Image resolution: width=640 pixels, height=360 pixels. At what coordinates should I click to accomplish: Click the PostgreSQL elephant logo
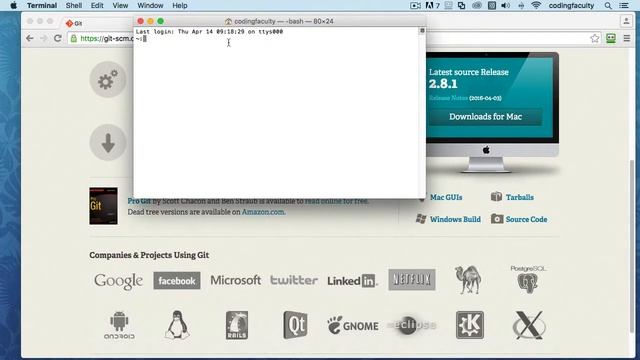528,280
